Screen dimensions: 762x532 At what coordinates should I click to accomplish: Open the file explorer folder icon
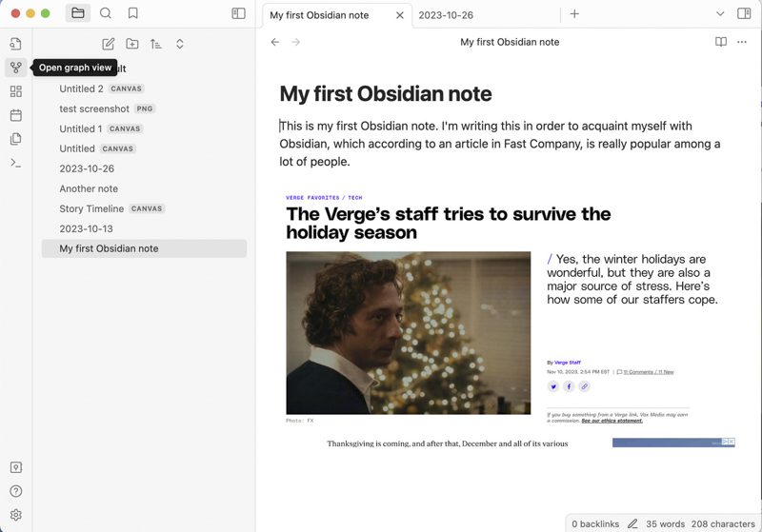point(78,13)
